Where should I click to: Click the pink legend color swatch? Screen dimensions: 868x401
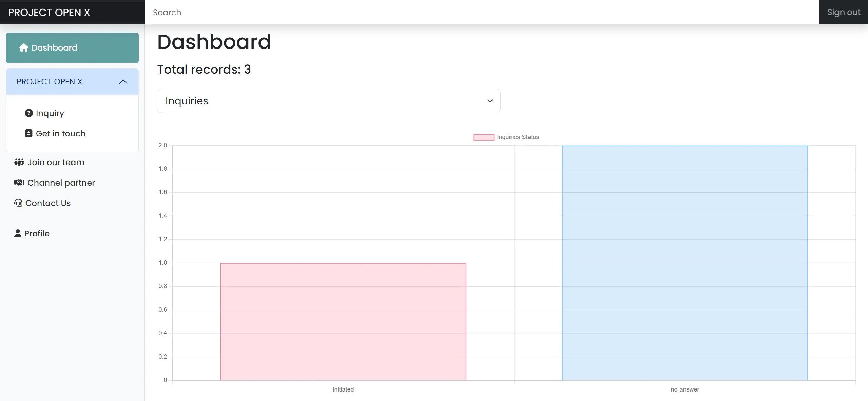(x=484, y=137)
